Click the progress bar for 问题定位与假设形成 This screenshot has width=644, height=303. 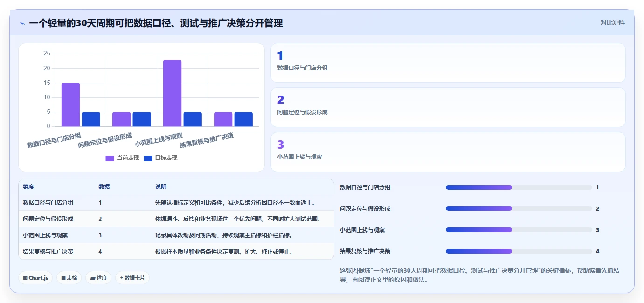pos(519,208)
